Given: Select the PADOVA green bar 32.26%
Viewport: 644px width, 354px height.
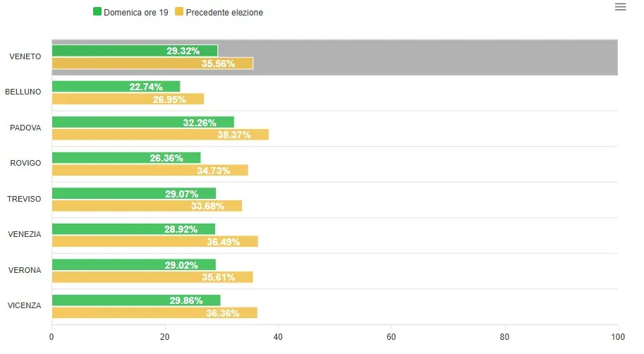Looking at the screenshot, I should coord(142,122).
